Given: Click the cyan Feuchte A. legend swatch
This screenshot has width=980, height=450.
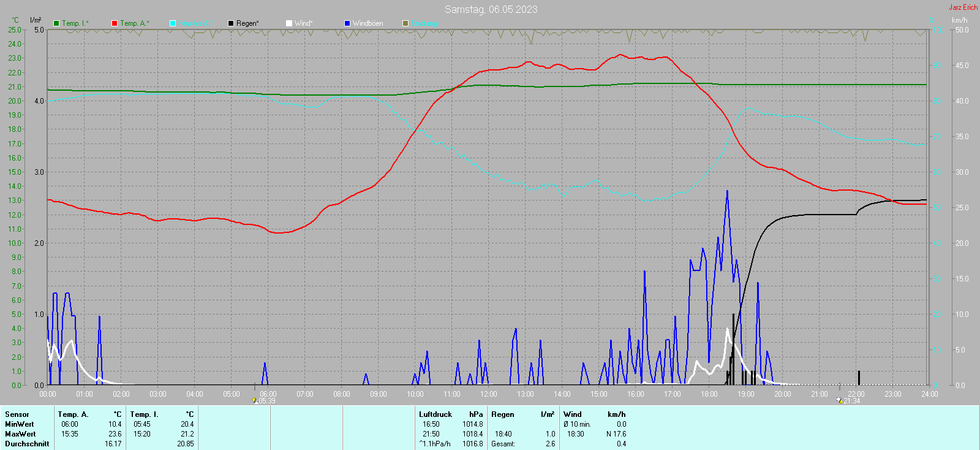Looking at the screenshot, I should point(173,23).
